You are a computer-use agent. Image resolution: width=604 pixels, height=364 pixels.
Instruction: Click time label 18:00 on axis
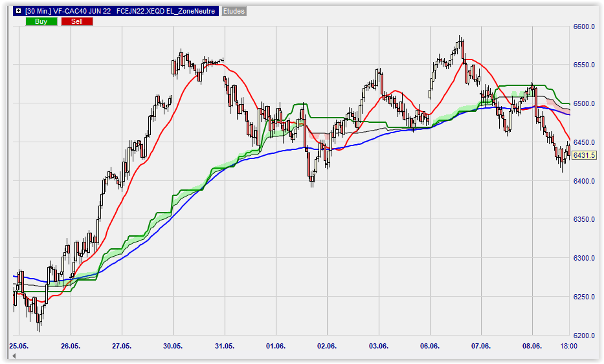coord(568,346)
